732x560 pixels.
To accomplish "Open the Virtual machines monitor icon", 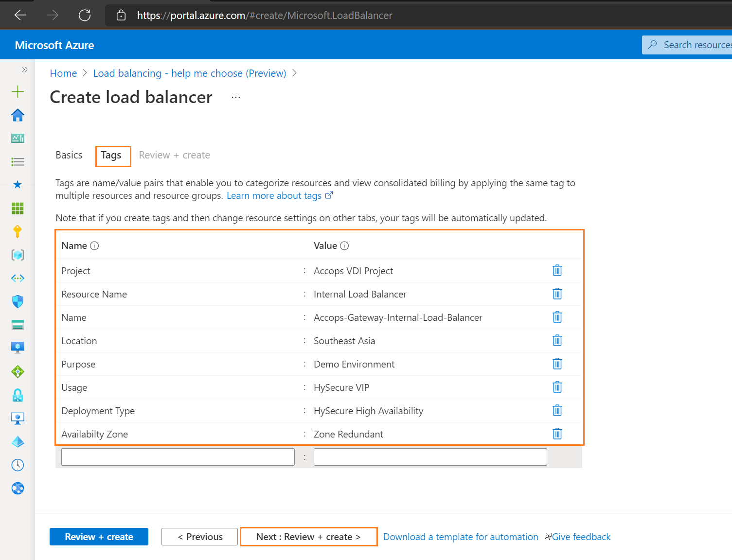I will 18,348.
